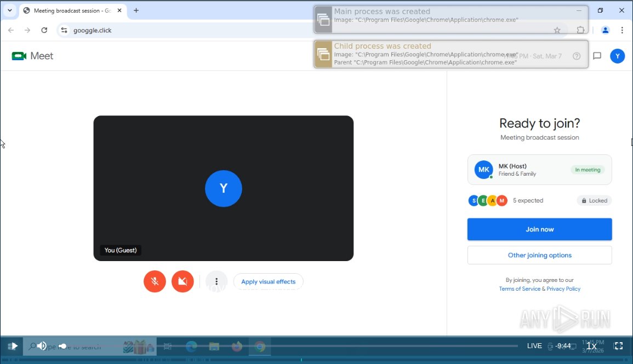This screenshot has height=364, width=633.
Task: Click the MK host avatar
Action: point(483,170)
